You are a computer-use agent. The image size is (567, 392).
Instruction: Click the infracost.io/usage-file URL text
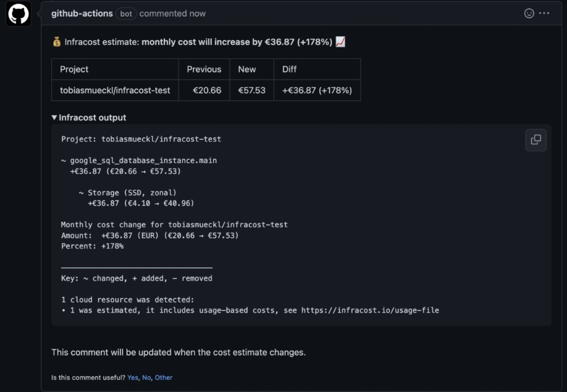[370, 310]
